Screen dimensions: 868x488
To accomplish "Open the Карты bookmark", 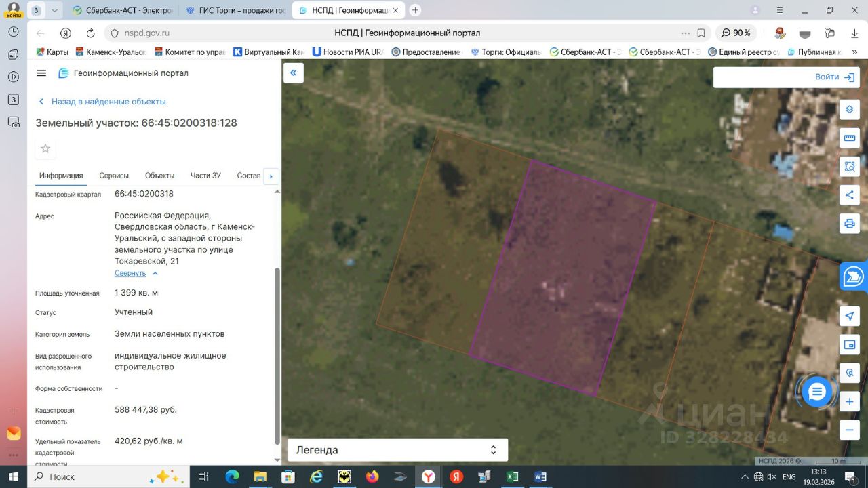I will click(x=52, y=52).
